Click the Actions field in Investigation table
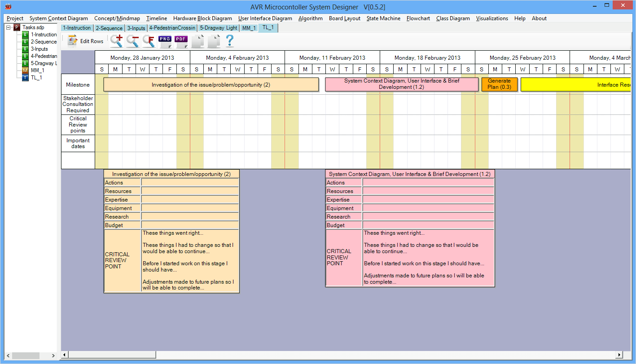This screenshot has height=364, width=636. (x=190, y=183)
